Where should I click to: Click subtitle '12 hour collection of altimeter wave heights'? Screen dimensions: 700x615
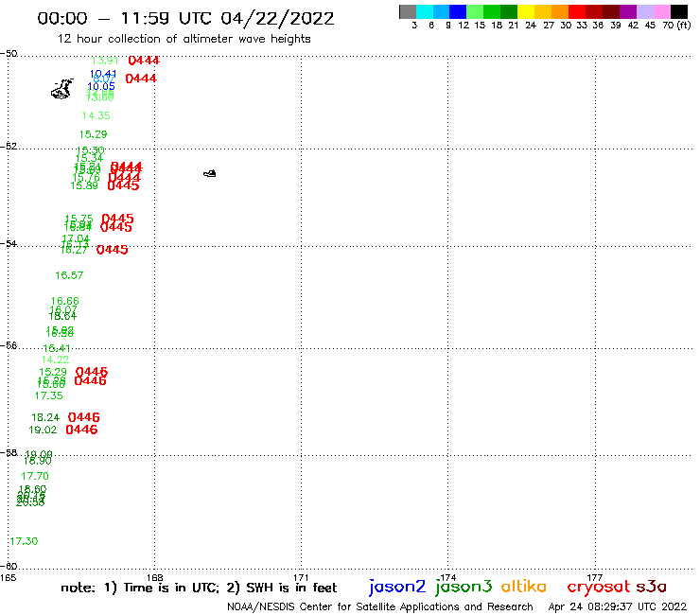[x=184, y=39]
